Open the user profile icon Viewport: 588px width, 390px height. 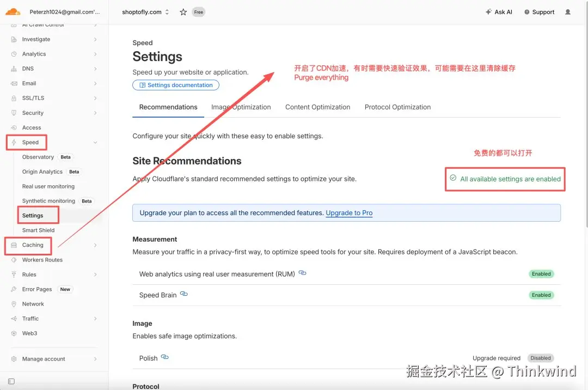point(568,12)
